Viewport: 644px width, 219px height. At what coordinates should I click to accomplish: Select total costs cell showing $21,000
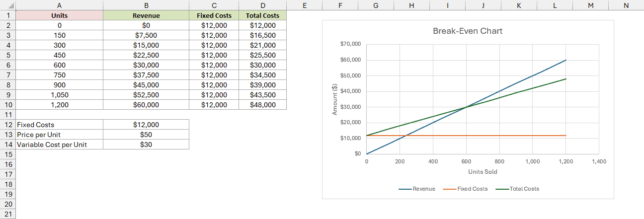point(262,45)
